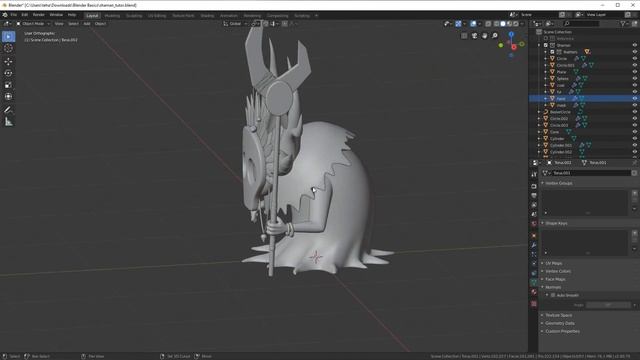
Task: Open the Output properties tab
Action: click(x=534, y=196)
